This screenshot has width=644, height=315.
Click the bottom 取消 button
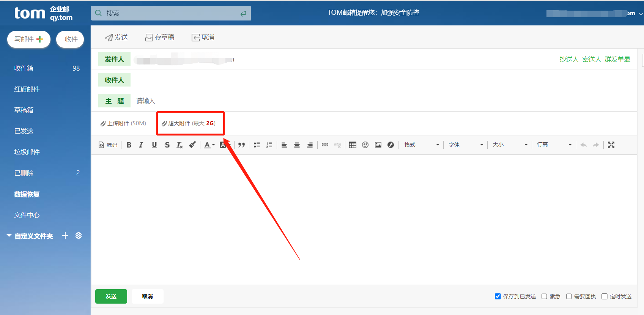pos(148,296)
